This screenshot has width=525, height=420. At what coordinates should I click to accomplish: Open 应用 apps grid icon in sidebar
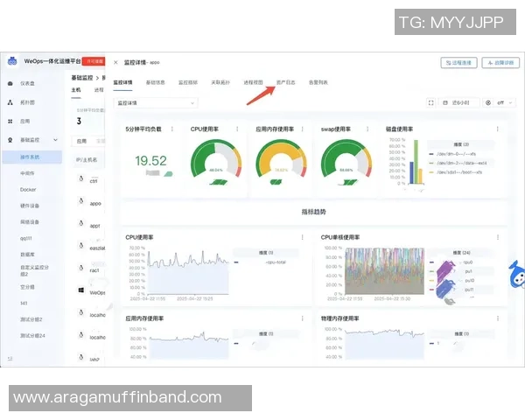[10, 122]
